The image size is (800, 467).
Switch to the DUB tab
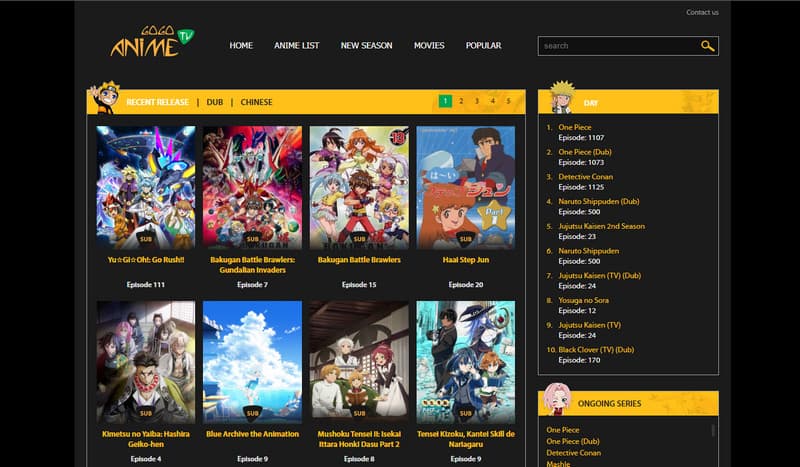click(x=215, y=102)
